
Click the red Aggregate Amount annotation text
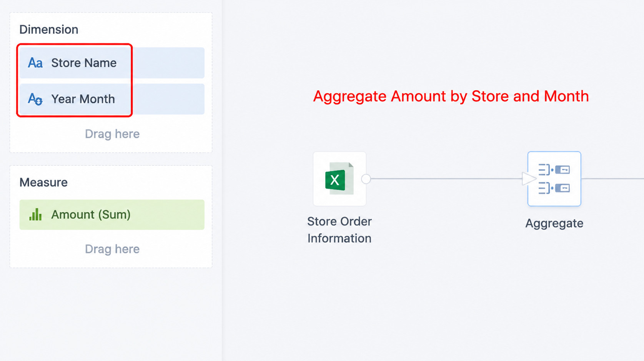click(x=451, y=96)
